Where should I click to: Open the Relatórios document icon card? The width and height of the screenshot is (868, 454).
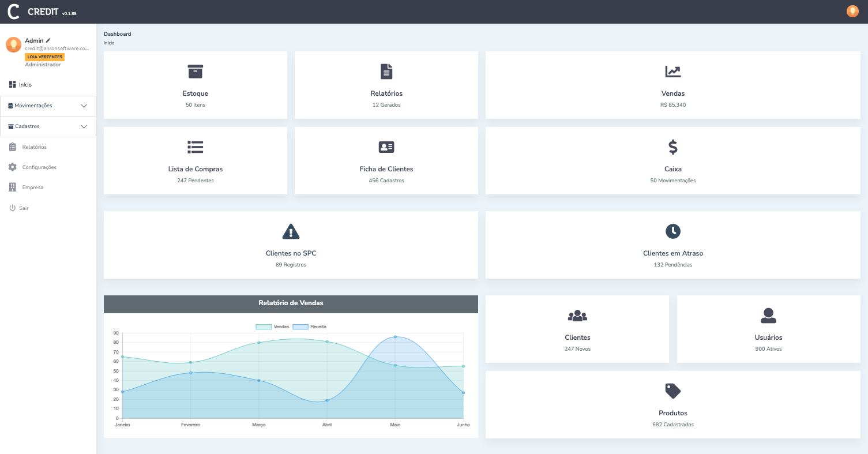[386, 72]
